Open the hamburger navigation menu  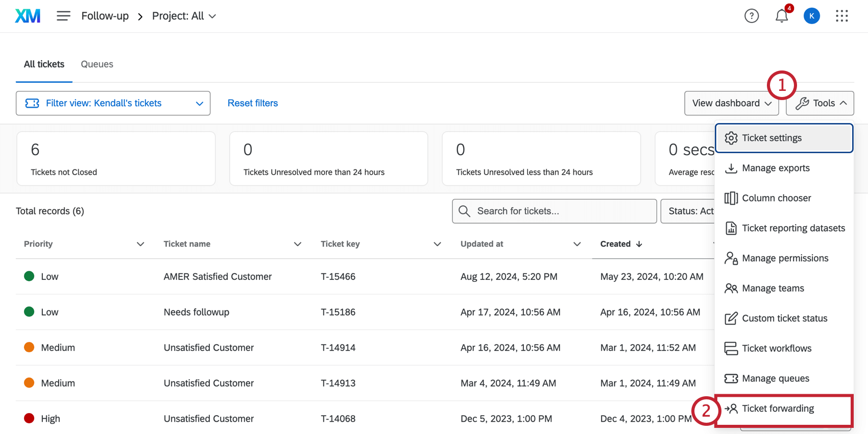[x=63, y=16]
